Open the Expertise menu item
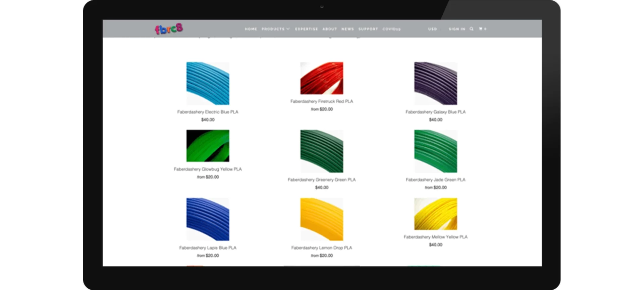The height and width of the screenshot is (290, 644). tap(306, 29)
